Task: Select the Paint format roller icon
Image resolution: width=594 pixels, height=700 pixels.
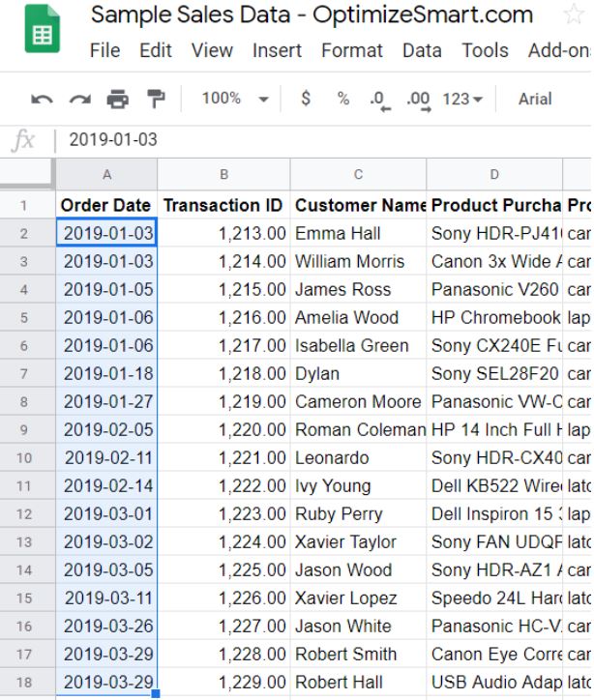Action: (156, 99)
